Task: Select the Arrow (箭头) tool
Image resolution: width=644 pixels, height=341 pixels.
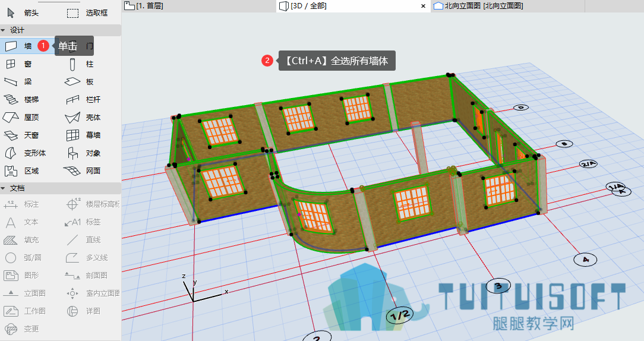Action: [23, 12]
